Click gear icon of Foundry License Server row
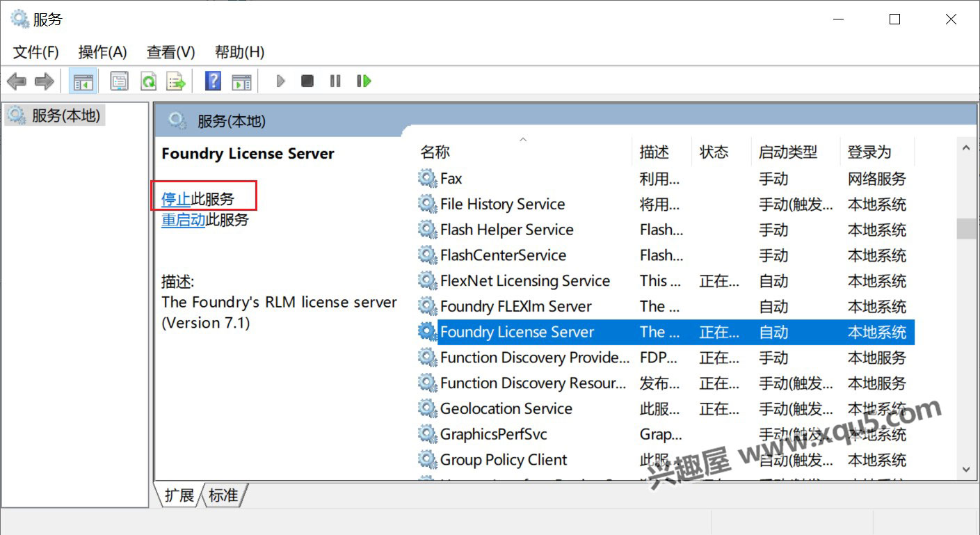The height and width of the screenshot is (535, 980). [427, 332]
